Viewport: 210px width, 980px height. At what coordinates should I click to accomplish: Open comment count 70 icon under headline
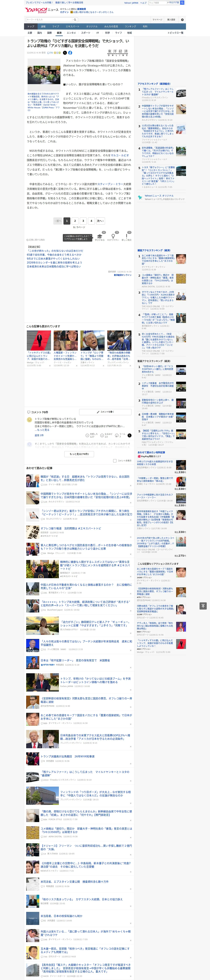(50, 53)
